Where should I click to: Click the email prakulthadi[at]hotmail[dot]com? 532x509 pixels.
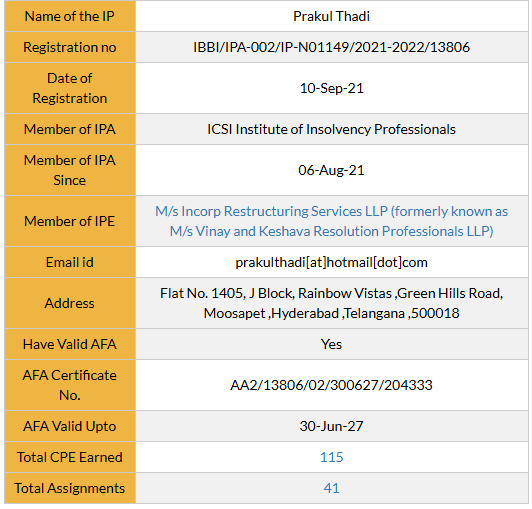click(x=331, y=262)
